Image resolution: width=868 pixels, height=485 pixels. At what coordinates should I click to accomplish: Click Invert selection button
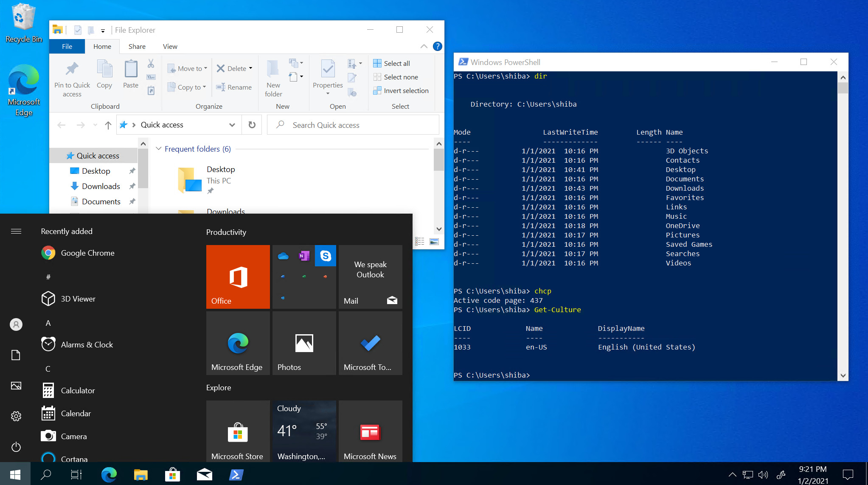401,90
